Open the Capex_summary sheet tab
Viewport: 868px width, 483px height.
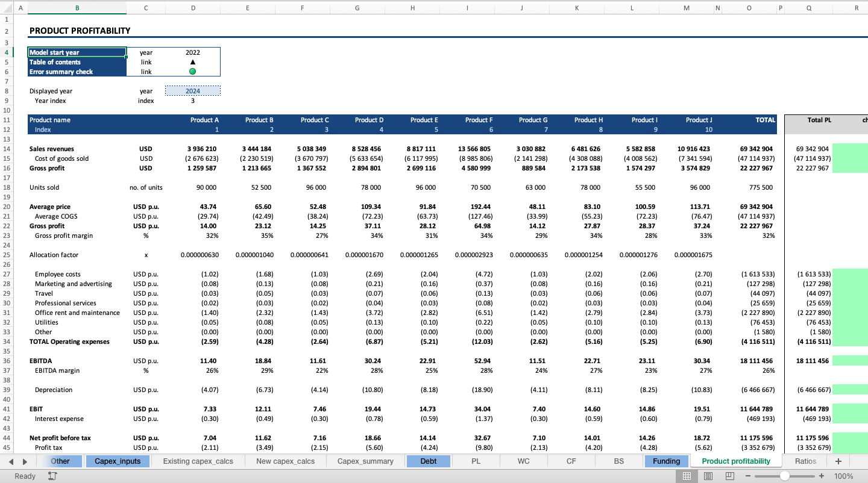tap(365, 461)
